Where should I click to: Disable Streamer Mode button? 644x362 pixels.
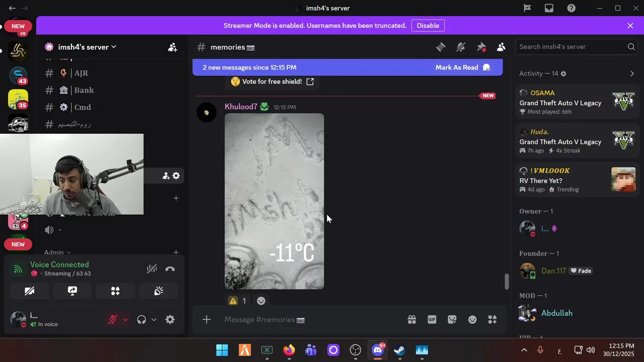tap(428, 26)
